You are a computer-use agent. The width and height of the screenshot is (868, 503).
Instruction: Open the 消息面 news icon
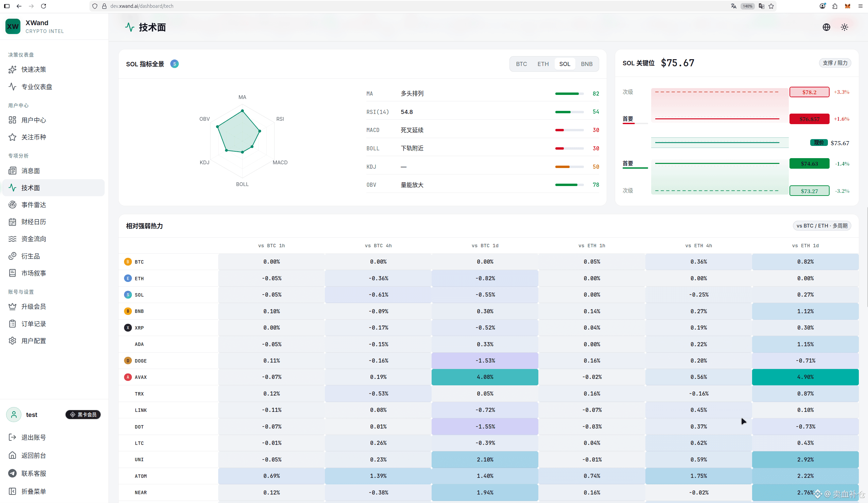pyautogui.click(x=12, y=171)
